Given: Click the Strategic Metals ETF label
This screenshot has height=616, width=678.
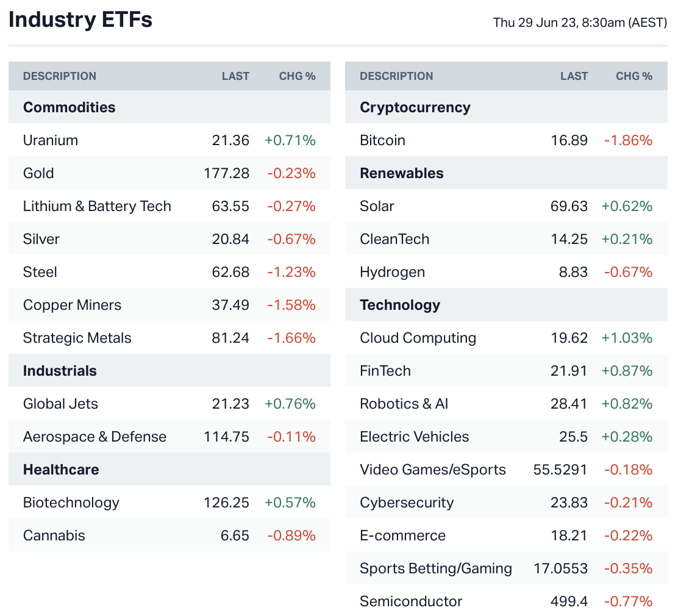Looking at the screenshot, I should (77, 338).
